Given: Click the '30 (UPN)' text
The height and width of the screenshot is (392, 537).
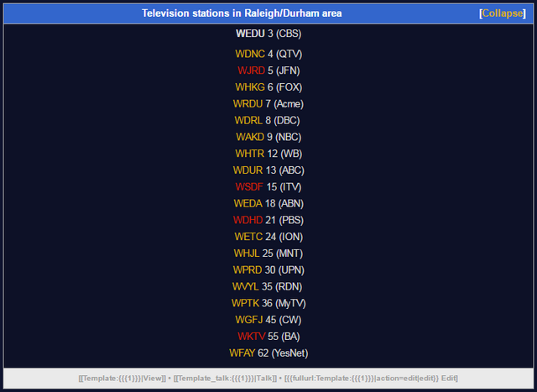Looking at the screenshot, I should [x=284, y=270].
